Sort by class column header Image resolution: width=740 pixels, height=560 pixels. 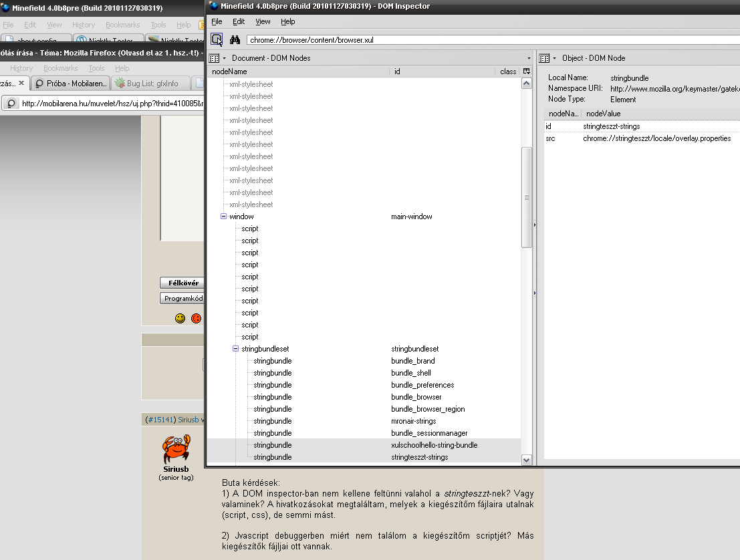[508, 72]
